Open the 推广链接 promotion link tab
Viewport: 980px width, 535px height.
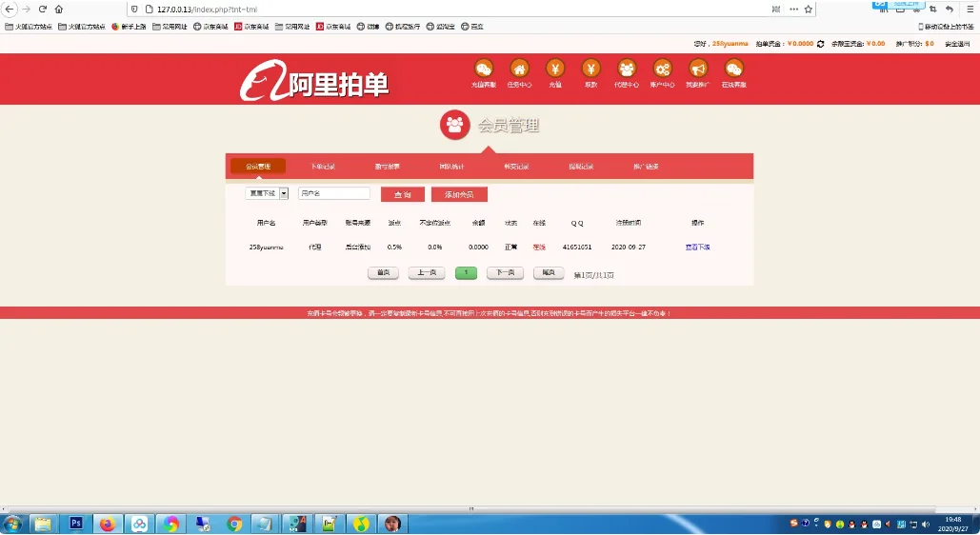click(x=646, y=167)
